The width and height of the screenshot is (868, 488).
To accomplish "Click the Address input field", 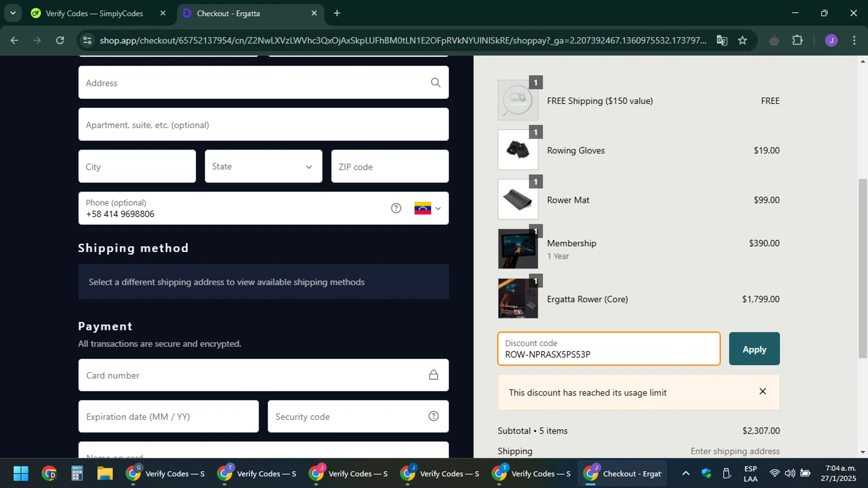I will click(263, 83).
